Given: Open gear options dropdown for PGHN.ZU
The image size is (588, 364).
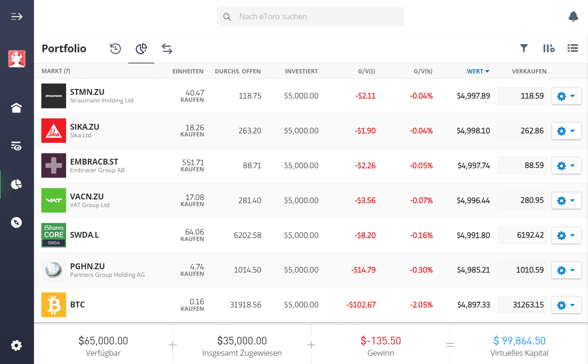Looking at the screenshot, I should pyautogui.click(x=566, y=270).
